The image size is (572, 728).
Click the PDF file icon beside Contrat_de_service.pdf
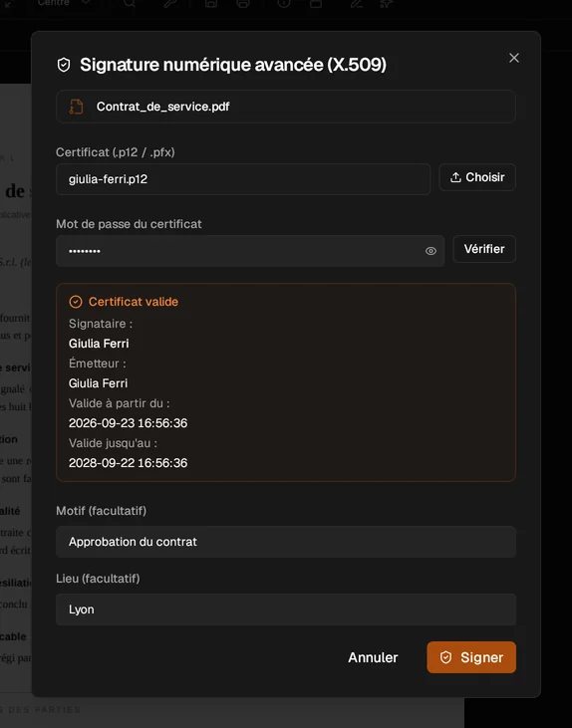coord(76,107)
